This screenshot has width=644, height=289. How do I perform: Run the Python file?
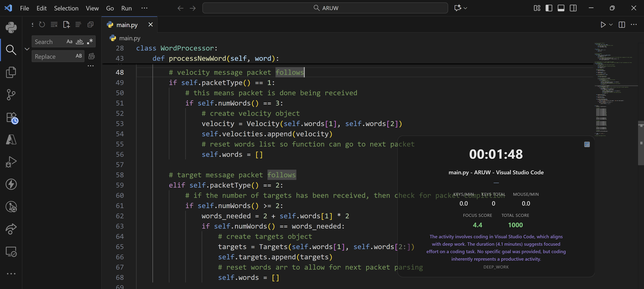point(603,24)
